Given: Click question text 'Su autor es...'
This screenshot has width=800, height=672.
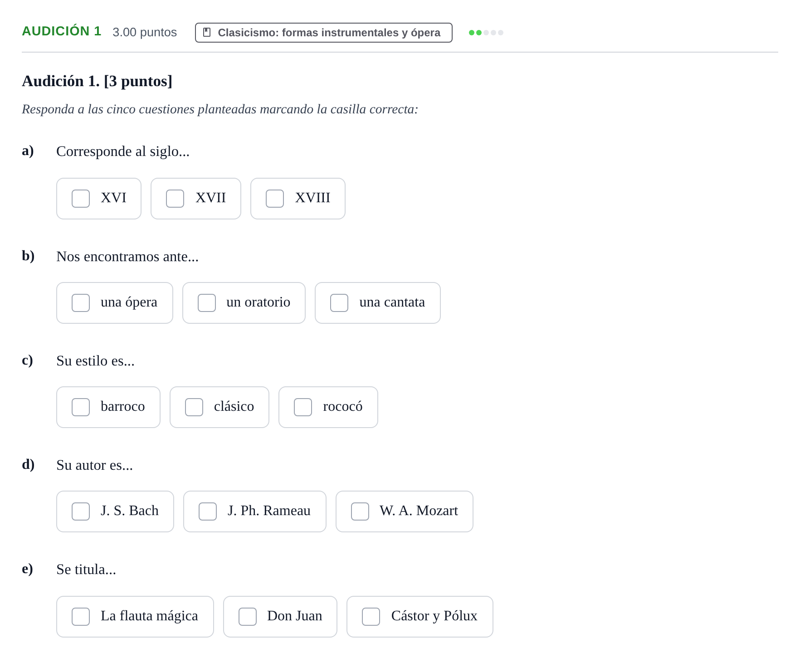Looking at the screenshot, I should [x=94, y=465].
